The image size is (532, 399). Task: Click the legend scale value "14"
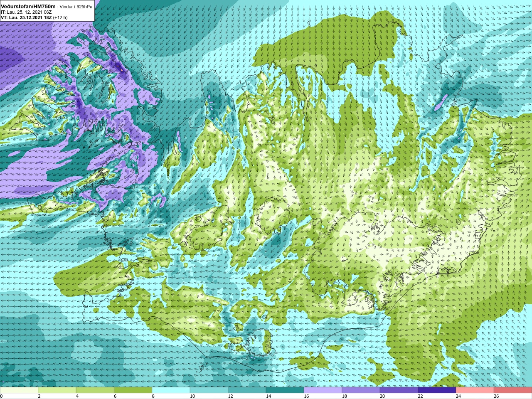coord(268,396)
